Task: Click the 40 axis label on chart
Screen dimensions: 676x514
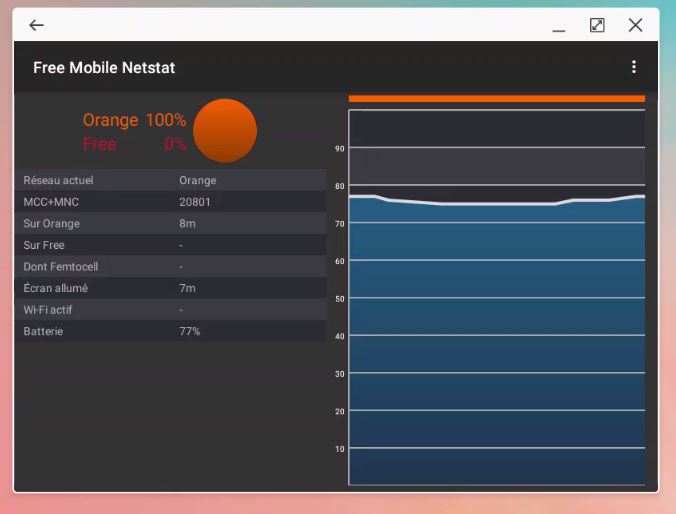Action: (340, 336)
